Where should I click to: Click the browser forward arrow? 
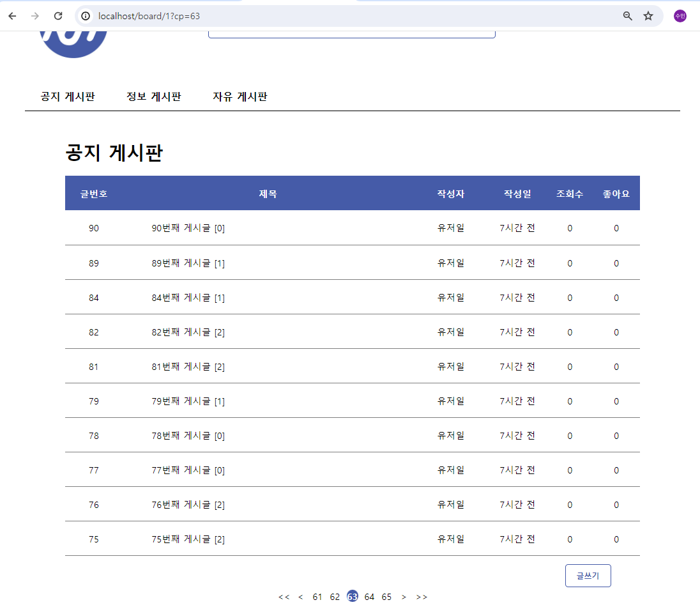click(x=35, y=16)
